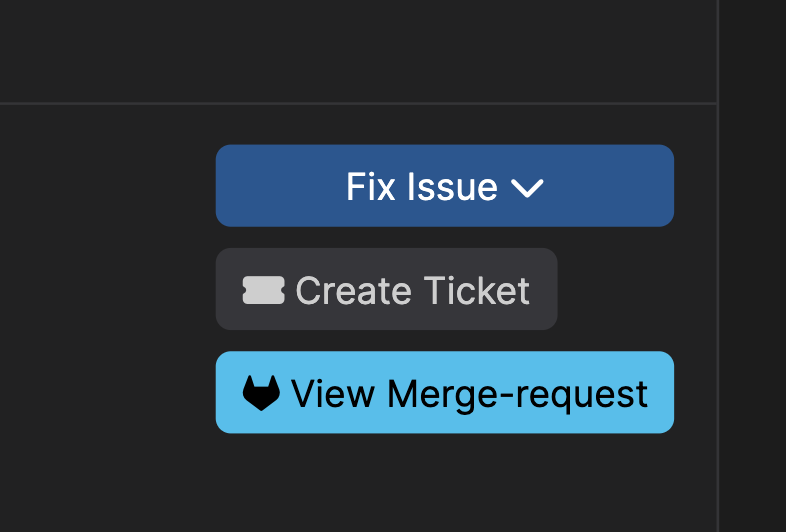Create a new ticket for this issue
This screenshot has width=786, height=532.
pos(386,289)
